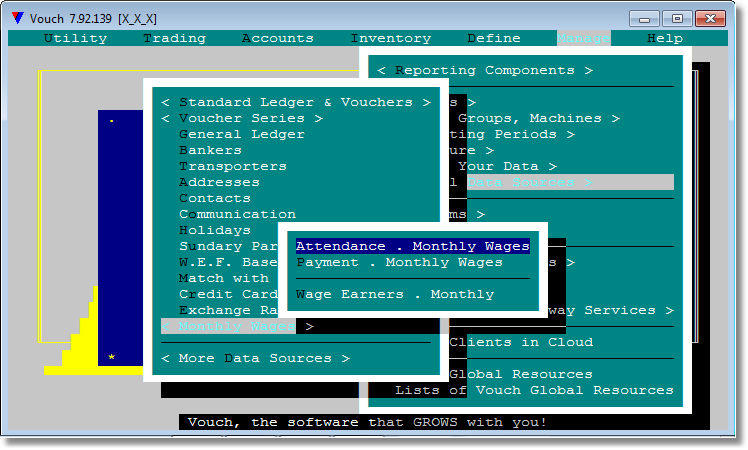Select the Sundary Par... entry
Image resolution: width=748 pixels, height=450 pixels.
coord(229,246)
